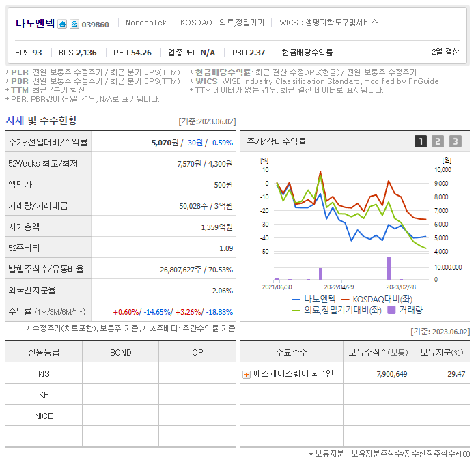The width and height of the screenshot is (476, 462).
Task: Click ownership percentage 29.47
Action: [456, 374]
